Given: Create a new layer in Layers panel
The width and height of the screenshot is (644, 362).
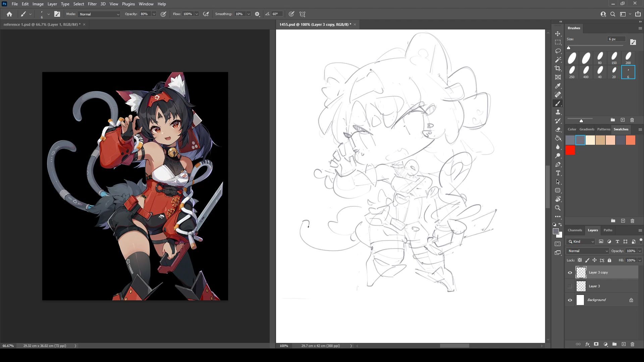Looking at the screenshot, I should point(624,344).
